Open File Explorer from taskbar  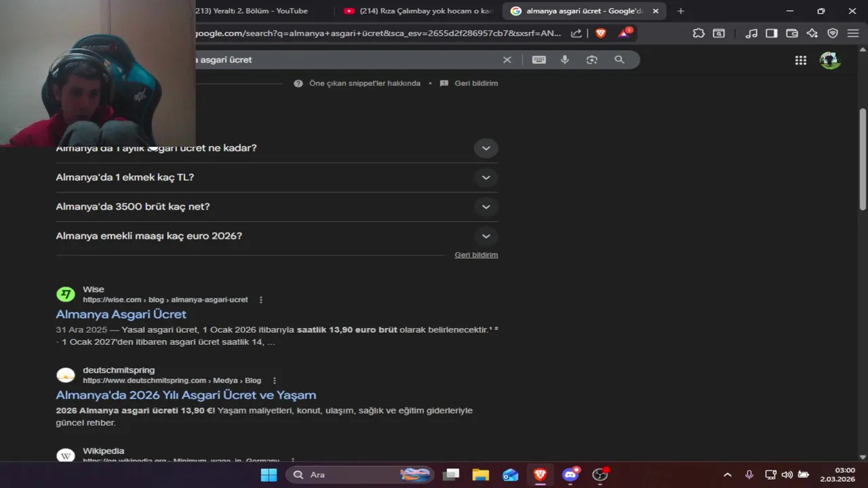coord(481,474)
